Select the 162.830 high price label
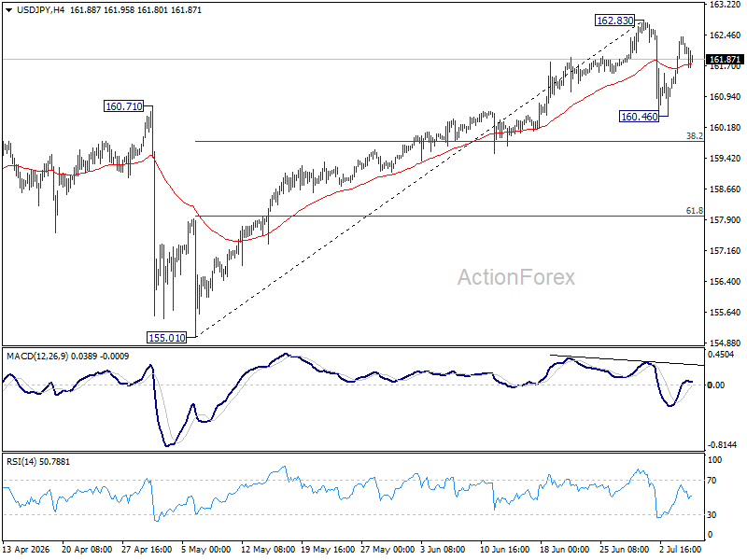 [x=615, y=21]
